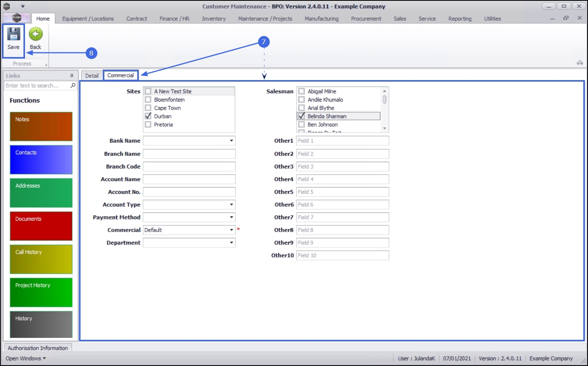Open the Notes function tile
The image size is (588, 366).
pyautogui.click(x=41, y=127)
